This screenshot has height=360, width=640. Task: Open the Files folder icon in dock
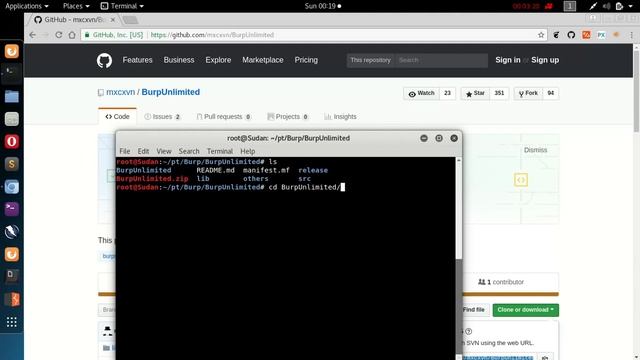[11, 97]
